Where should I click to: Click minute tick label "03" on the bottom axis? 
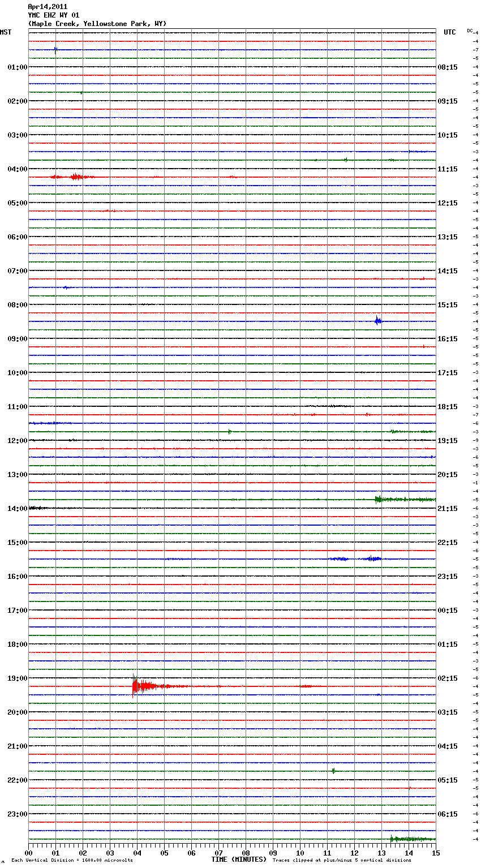pos(110,853)
